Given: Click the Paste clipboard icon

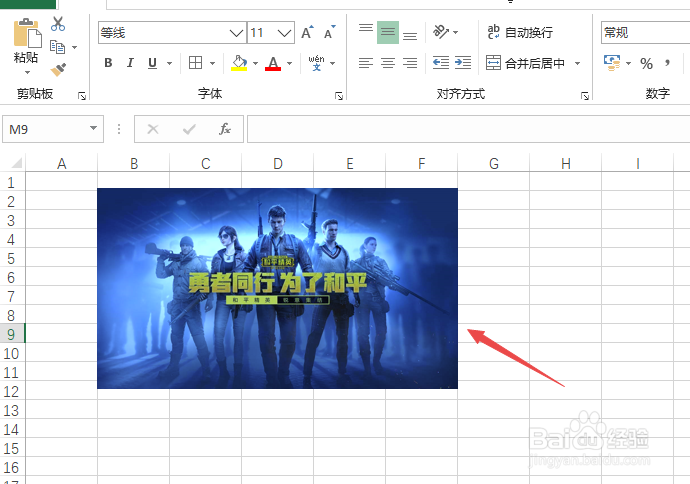Looking at the screenshot, I should [x=27, y=33].
